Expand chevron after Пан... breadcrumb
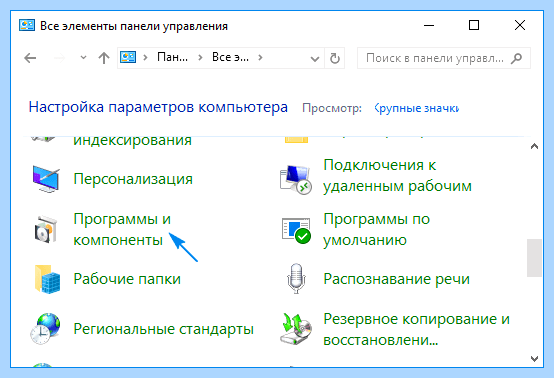Viewport: 554px width, 378px height. [x=200, y=57]
